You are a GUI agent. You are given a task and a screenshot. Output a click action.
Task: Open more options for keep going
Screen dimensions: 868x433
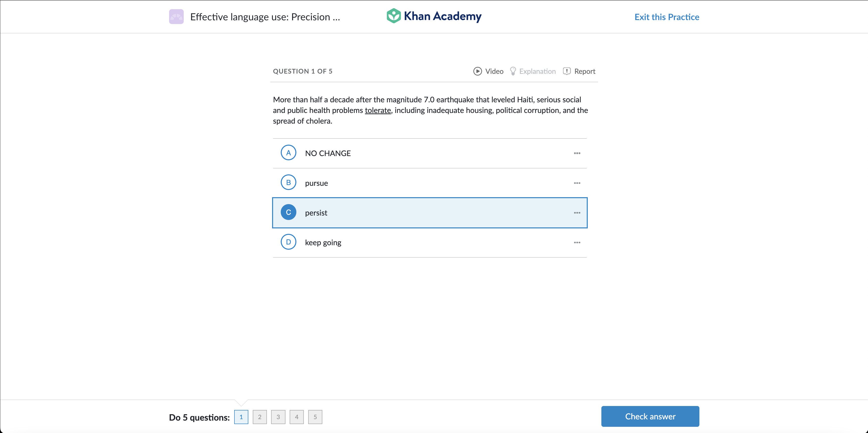click(x=577, y=243)
